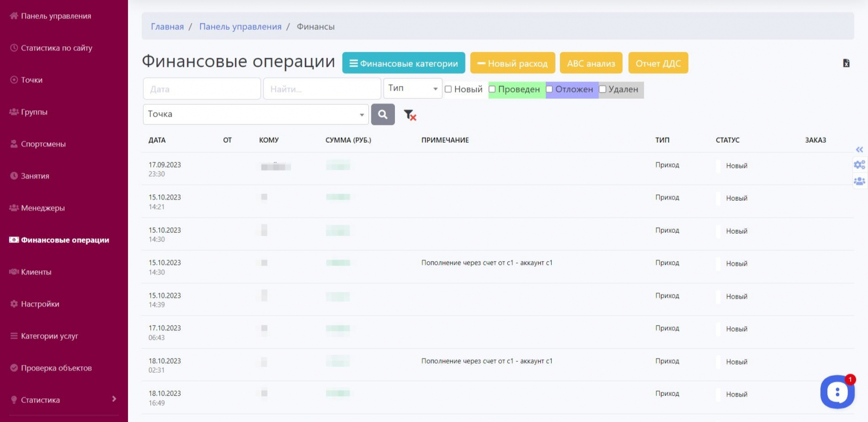Click the clock icon beside Занятия
Viewport: 868px width, 422px height.
point(14,176)
